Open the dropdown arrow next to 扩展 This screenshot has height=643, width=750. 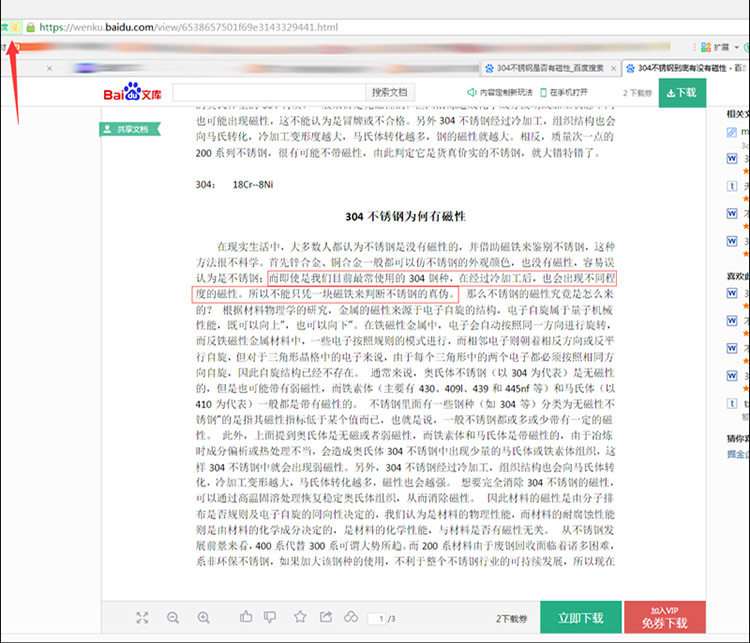737,47
